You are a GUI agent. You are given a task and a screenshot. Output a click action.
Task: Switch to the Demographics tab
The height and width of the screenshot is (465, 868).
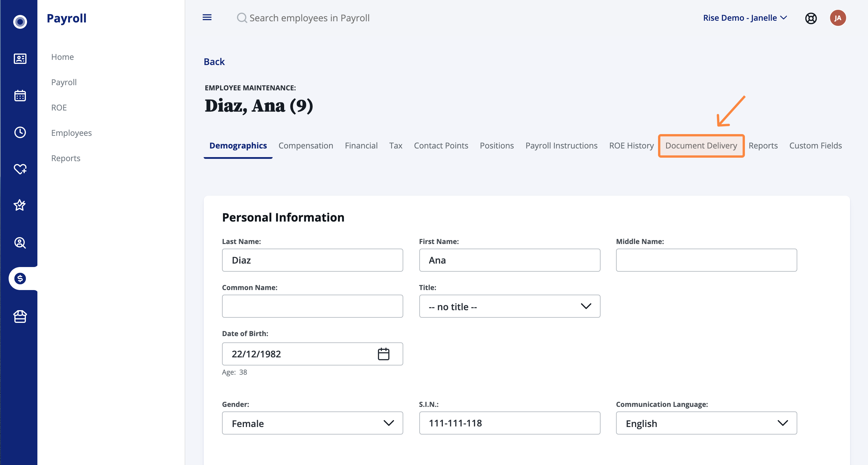[x=238, y=146]
